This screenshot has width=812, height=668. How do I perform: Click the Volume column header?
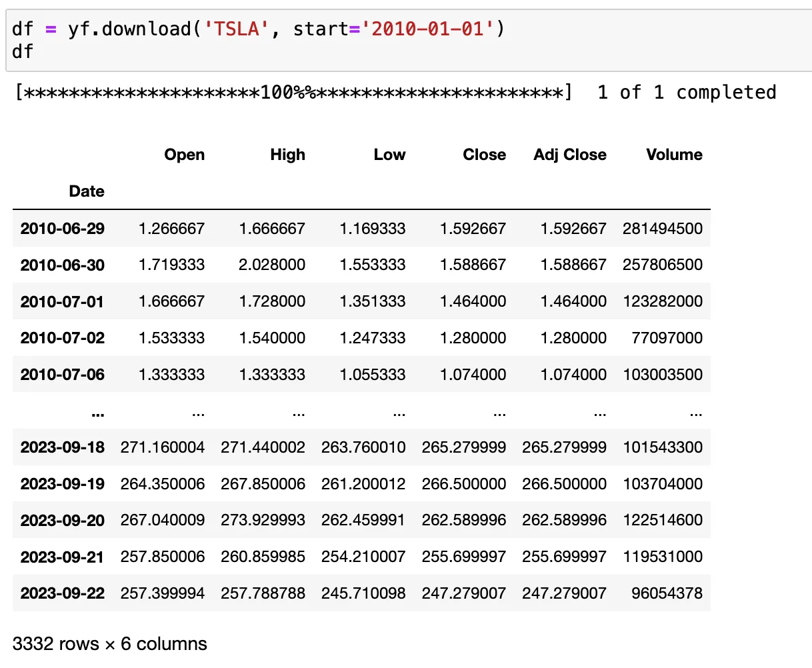tap(675, 155)
